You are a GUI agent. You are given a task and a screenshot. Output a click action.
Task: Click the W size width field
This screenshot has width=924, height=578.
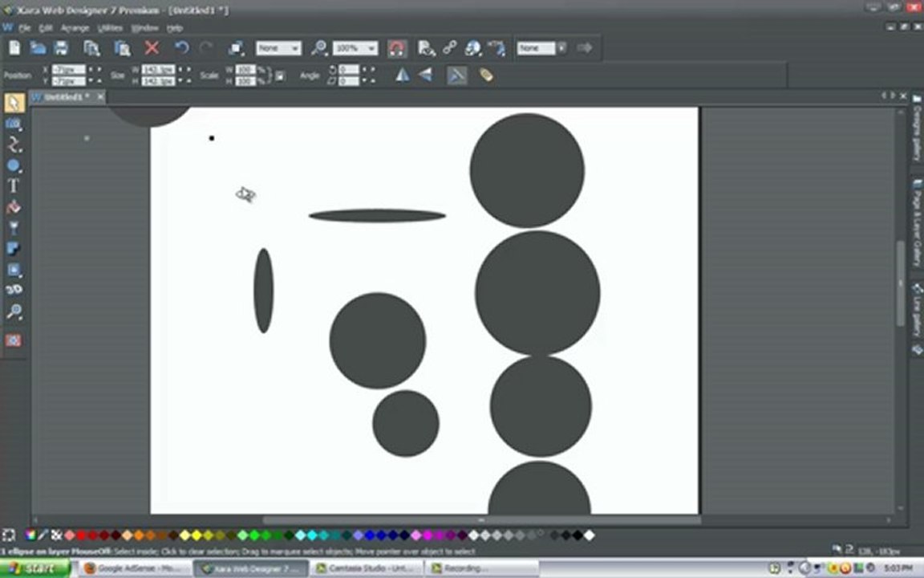(x=158, y=70)
